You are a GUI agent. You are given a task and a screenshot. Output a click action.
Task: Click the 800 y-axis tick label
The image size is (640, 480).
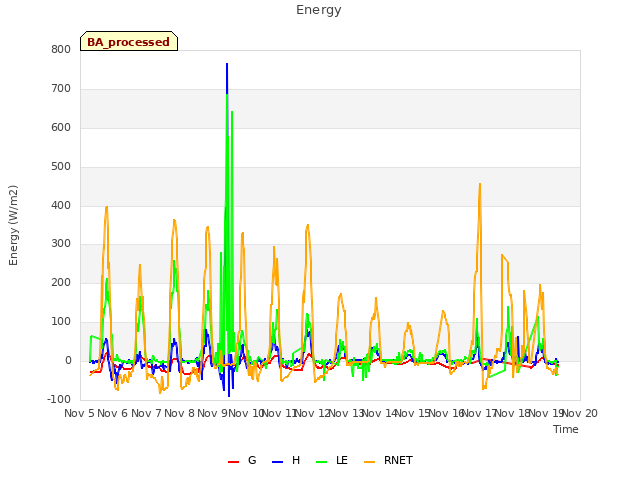pos(61,49)
